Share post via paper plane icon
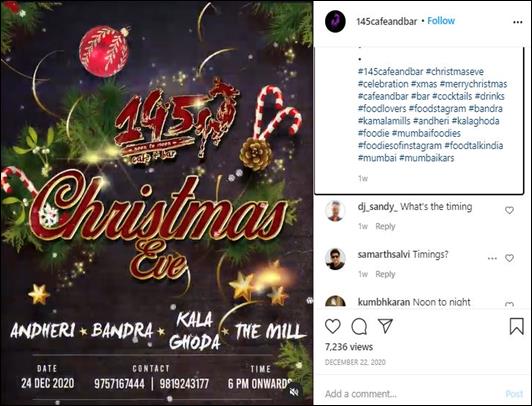 click(385, 326)
